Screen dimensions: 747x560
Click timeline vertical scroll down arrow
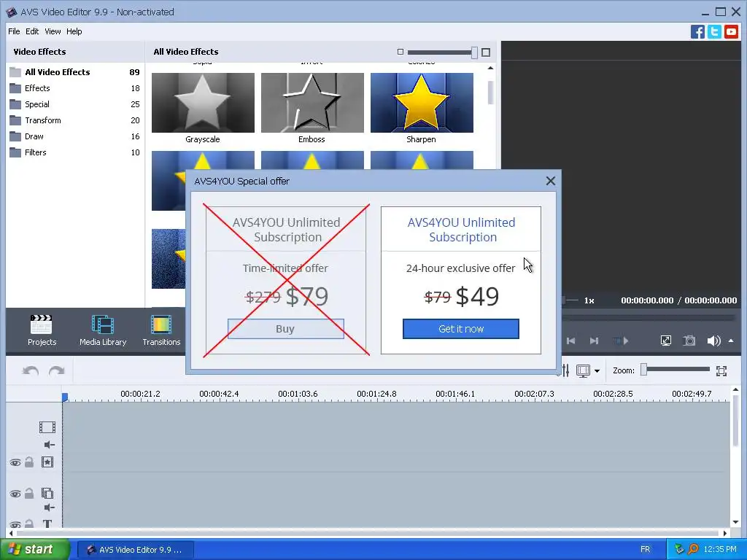(x=735, y=522)
